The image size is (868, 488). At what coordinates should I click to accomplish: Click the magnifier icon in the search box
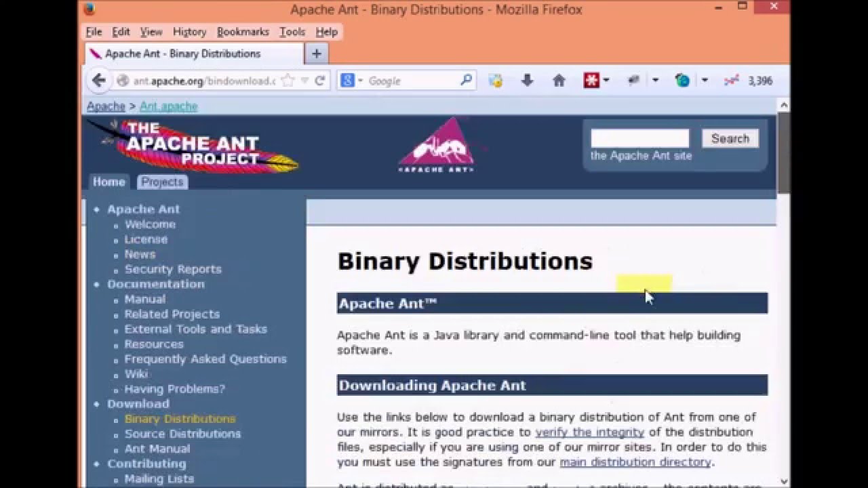(466, 80)
